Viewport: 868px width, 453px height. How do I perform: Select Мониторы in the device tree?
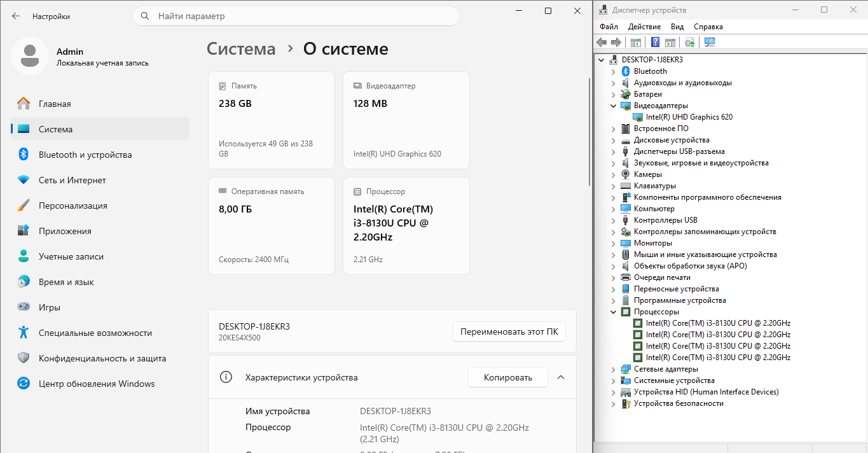(653, 243)
